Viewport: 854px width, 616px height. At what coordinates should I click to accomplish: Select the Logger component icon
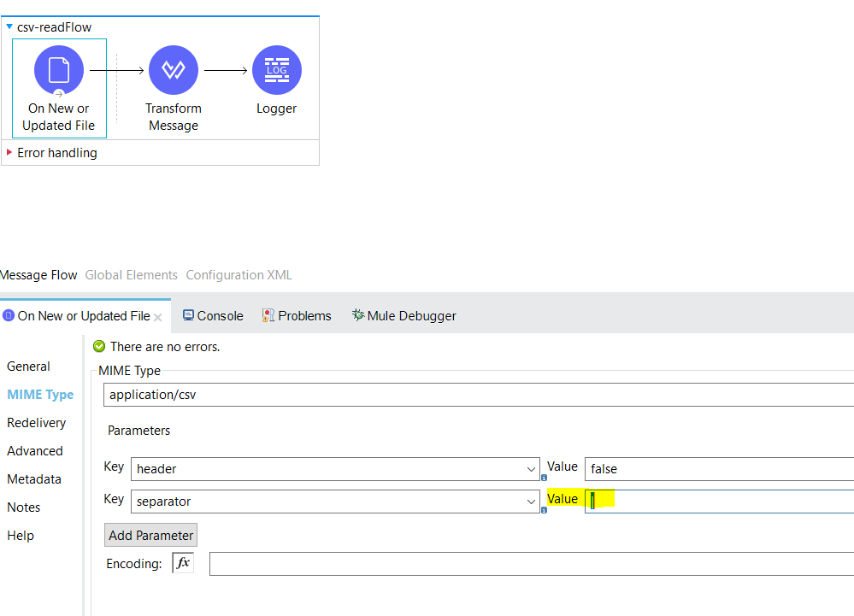[x=277, y=70]
